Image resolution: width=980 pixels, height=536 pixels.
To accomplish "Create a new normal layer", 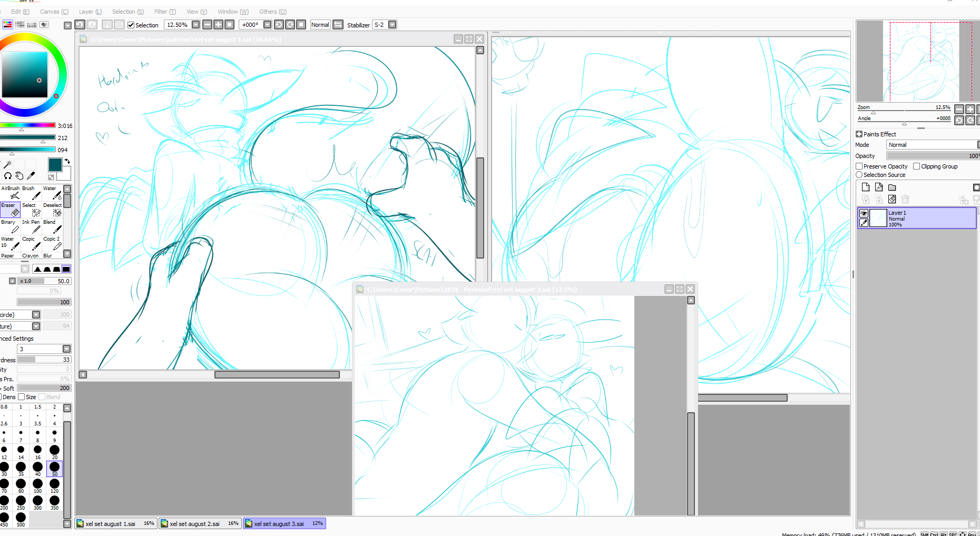I will tap(866, 187).
